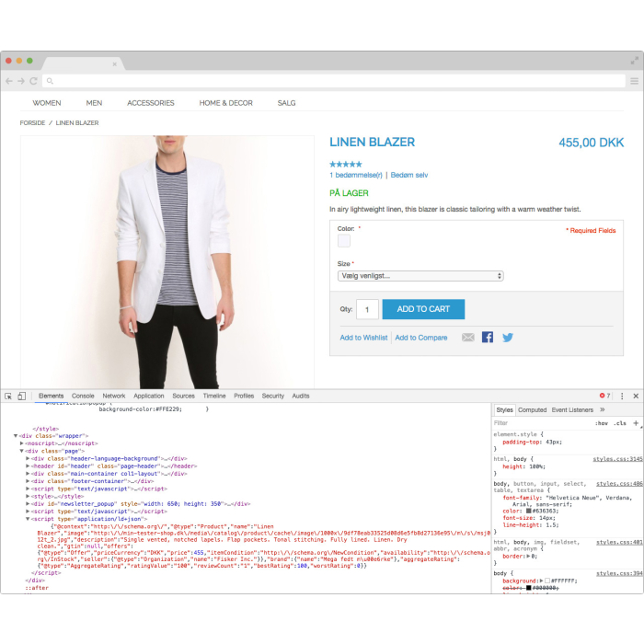
Task: Collapse the application/ld+json script node
Action: [28, 519]
